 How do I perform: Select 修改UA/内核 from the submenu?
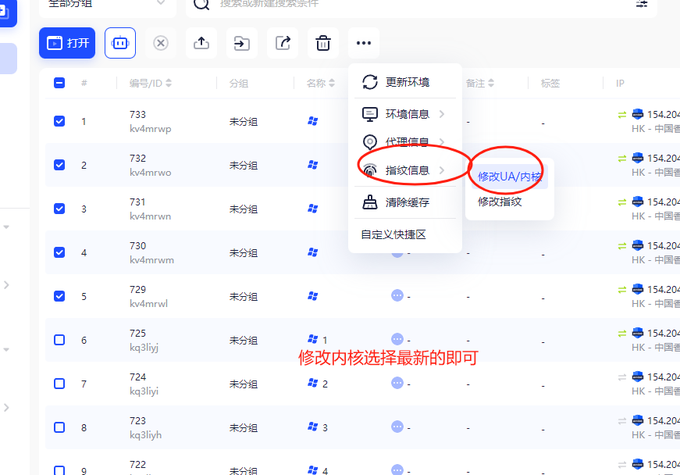[x=510, y=177]
